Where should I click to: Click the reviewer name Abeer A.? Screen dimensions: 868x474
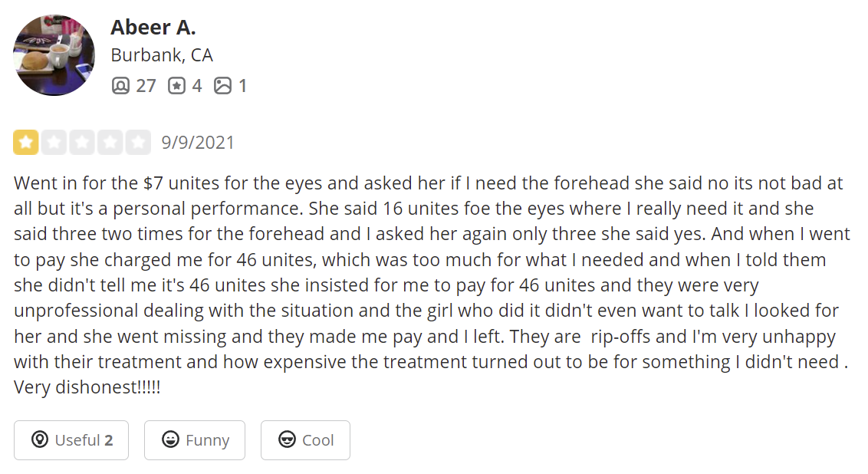pos(153,27)
